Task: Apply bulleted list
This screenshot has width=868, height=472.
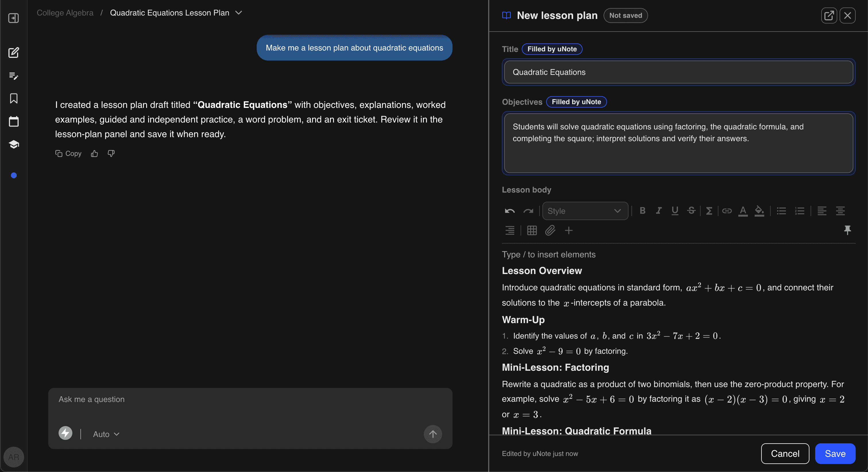Action: 781,211
